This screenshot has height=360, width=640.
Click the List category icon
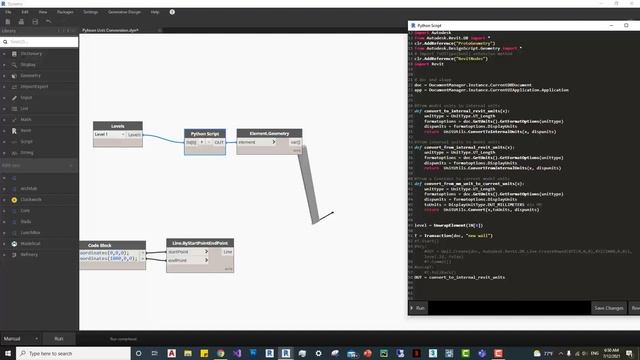(x=14, y=109)
